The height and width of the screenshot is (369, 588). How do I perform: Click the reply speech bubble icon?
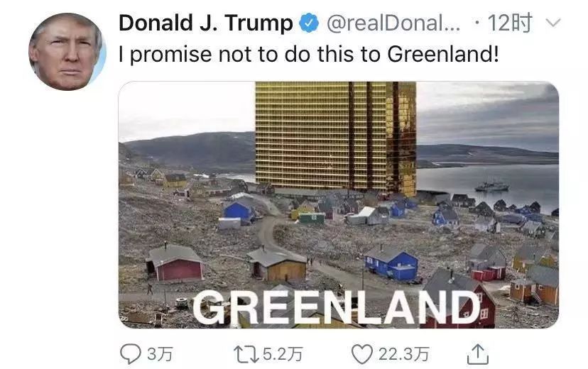[x=130, y=353]
